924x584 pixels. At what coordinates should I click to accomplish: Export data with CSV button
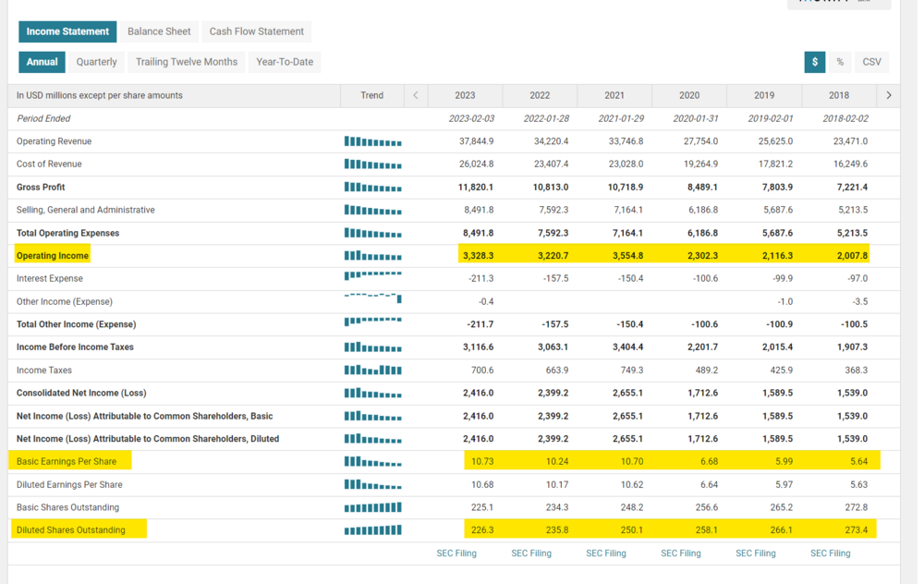pyautogui.click(x=871, y=62)
